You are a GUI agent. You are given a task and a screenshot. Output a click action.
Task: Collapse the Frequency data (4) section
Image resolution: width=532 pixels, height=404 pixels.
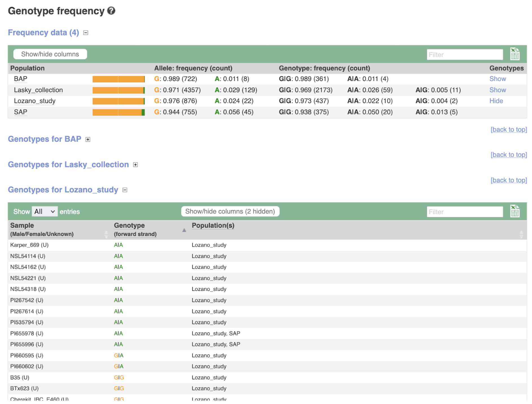click(x=86, y=33)
